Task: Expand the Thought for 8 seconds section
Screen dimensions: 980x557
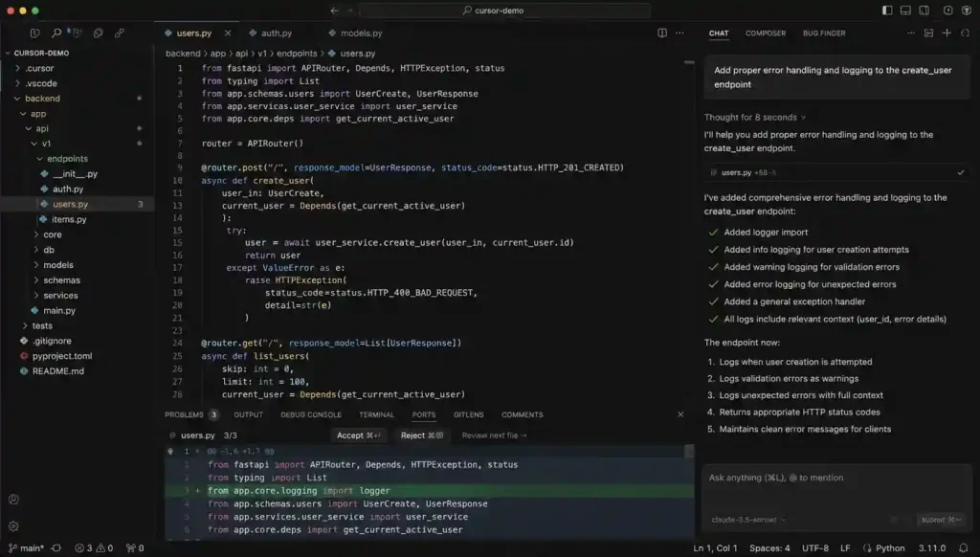Action: 755,118
